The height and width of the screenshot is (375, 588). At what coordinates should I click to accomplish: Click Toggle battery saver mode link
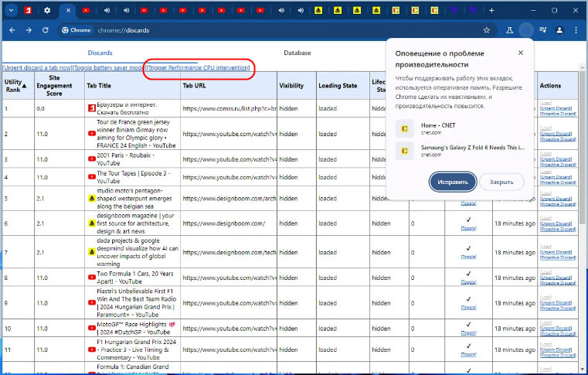click(109, 67)
